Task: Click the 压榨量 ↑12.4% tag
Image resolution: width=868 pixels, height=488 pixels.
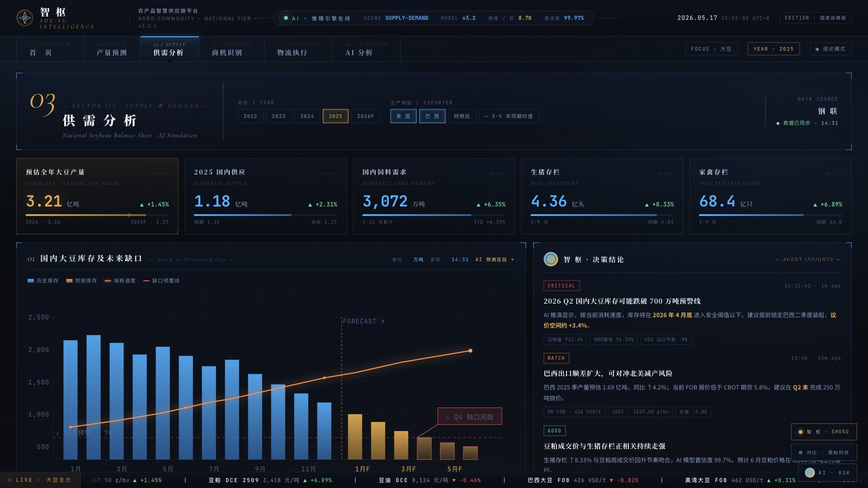Action: click(x=565, y=340)
